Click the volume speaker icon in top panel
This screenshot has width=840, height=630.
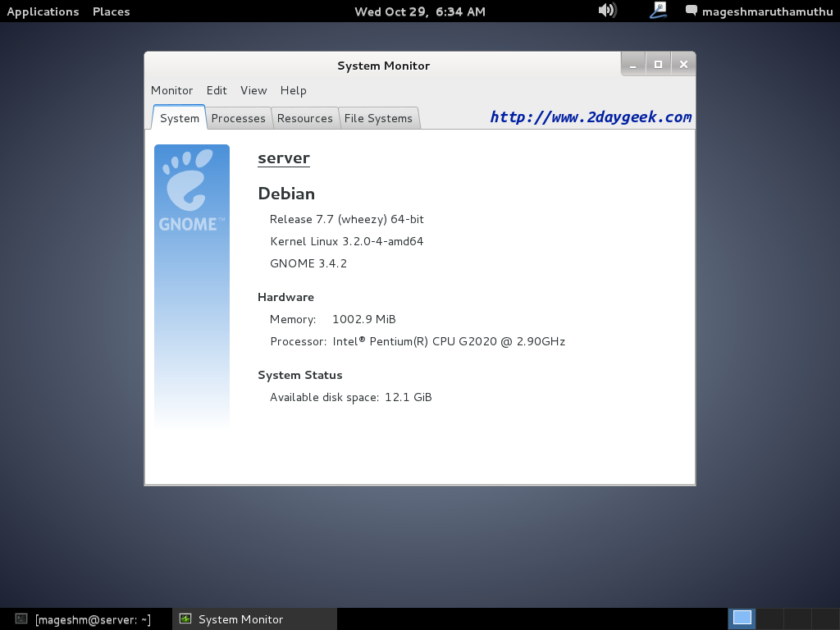click(x=607, y=11)
